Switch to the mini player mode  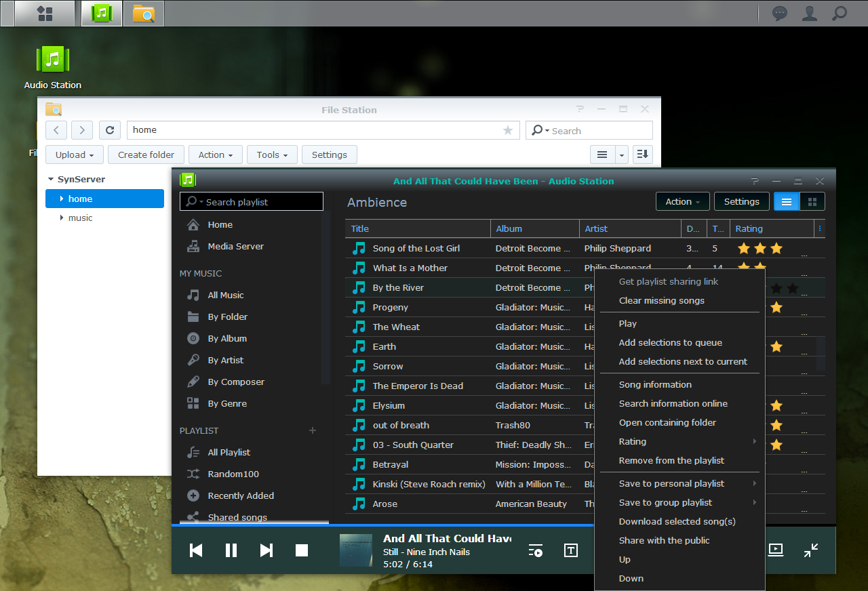coord(811,550)
